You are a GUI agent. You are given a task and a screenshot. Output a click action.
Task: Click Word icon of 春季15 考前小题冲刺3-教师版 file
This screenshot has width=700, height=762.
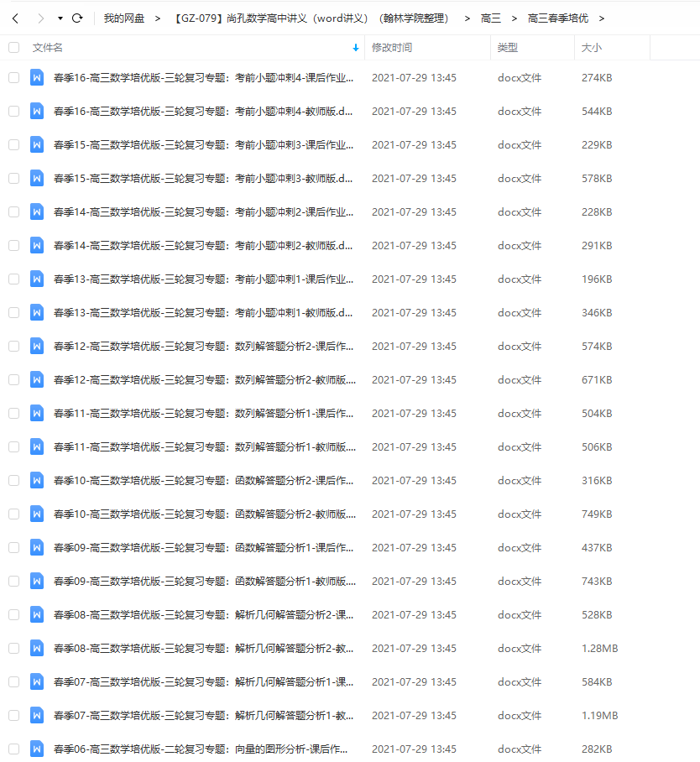coord(37,178)
